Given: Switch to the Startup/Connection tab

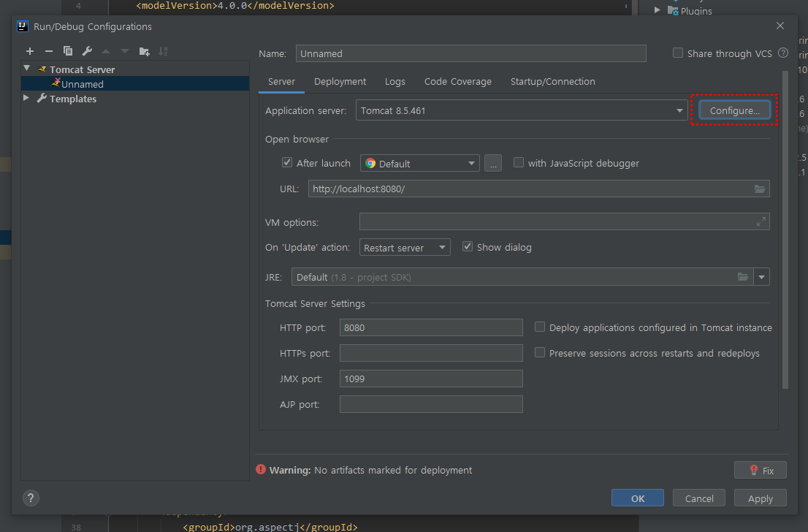Looking at the screenshot, I should [x=552, y=81].
